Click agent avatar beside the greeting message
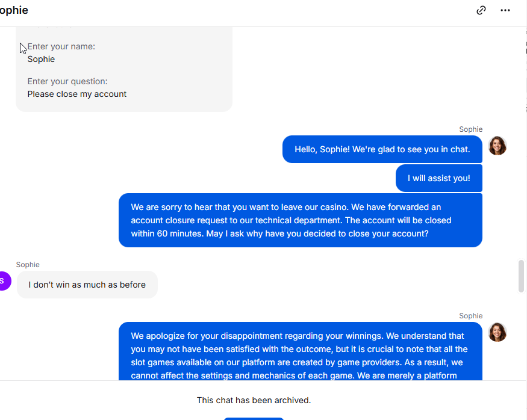Screen dimensions: 527x420 coord(497,146)
